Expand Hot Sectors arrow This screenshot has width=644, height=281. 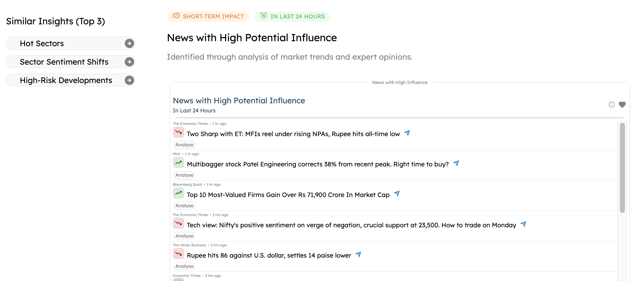point(129,43)
